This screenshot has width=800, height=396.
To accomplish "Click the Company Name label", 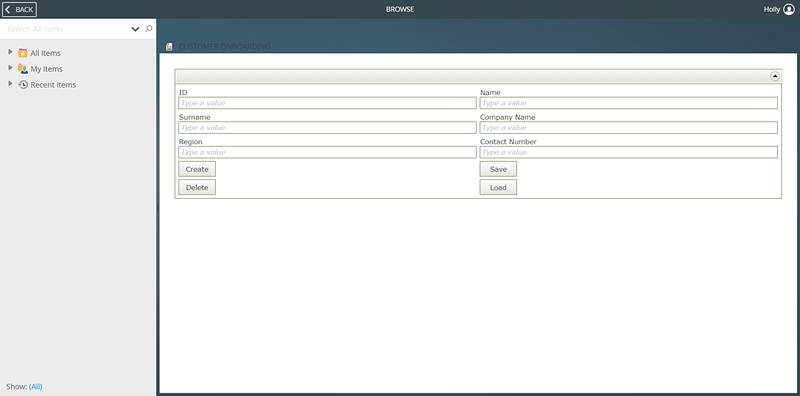I will click(508, 117).
